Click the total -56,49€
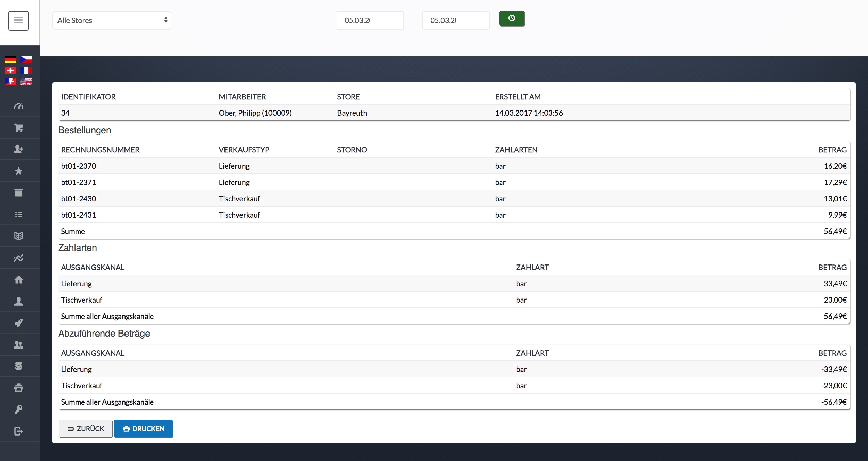Viewport: 868px width, 461px height. 834,402
